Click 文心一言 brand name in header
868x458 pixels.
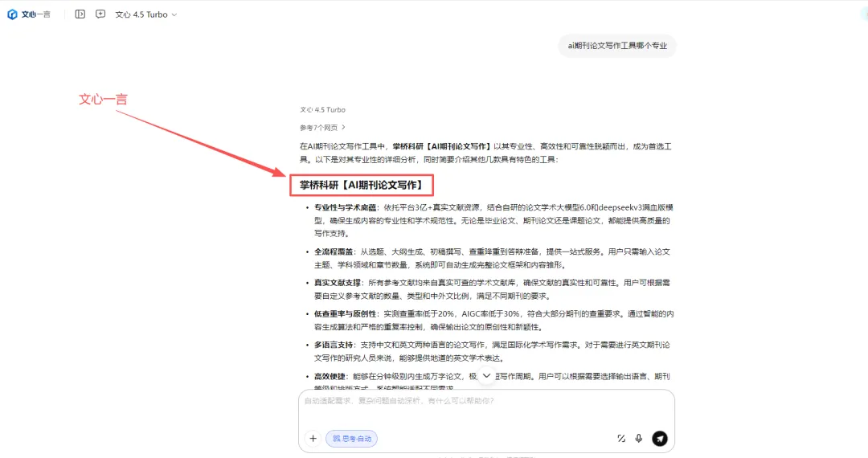click(x=35, y=14)
